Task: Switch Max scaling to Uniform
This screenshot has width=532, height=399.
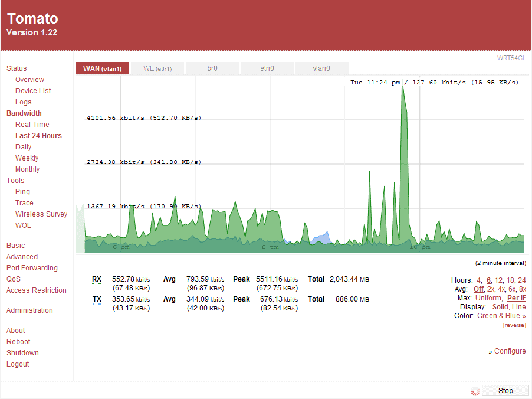Action: point(488,298)
